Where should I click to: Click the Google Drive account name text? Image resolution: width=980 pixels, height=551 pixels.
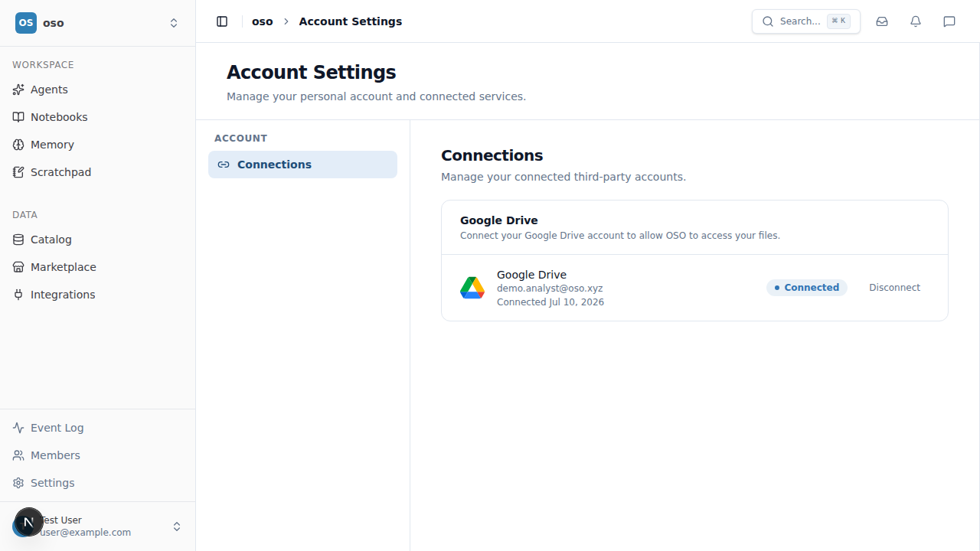(x=532, y=275)
